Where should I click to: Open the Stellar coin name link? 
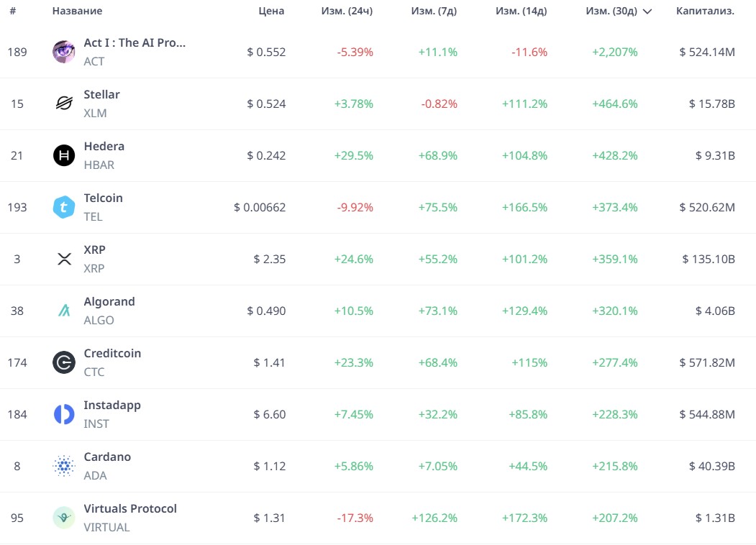(x=101, y=94)
